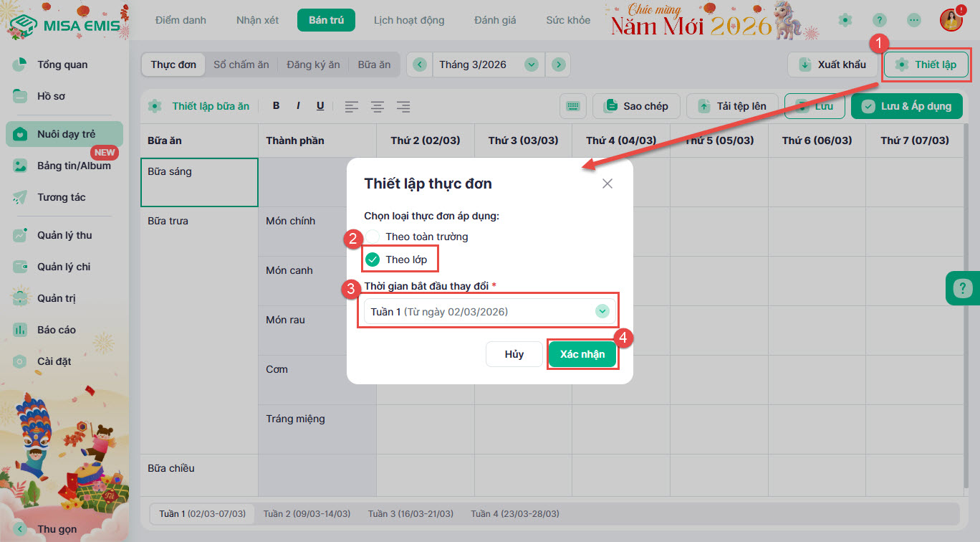Switch to the 'Sổ chấm ăn' tab

(241, 65)
